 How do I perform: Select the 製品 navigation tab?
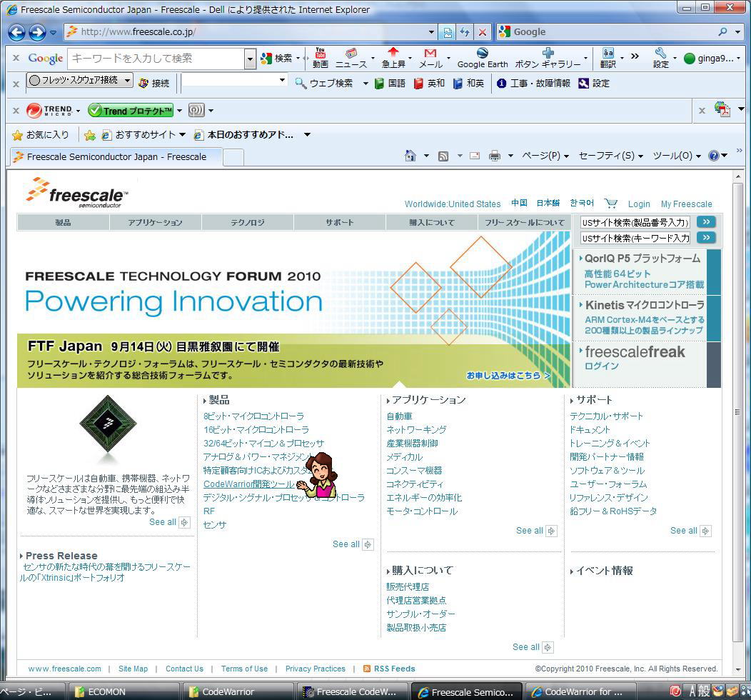(64, 222)
